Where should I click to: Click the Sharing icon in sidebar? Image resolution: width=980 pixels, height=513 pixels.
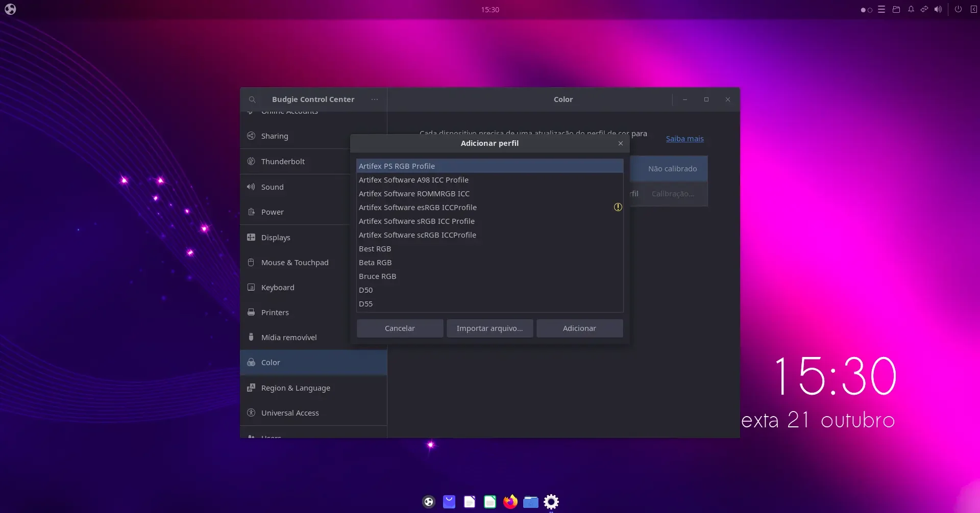pyautogui.click(x=251, y=136)
